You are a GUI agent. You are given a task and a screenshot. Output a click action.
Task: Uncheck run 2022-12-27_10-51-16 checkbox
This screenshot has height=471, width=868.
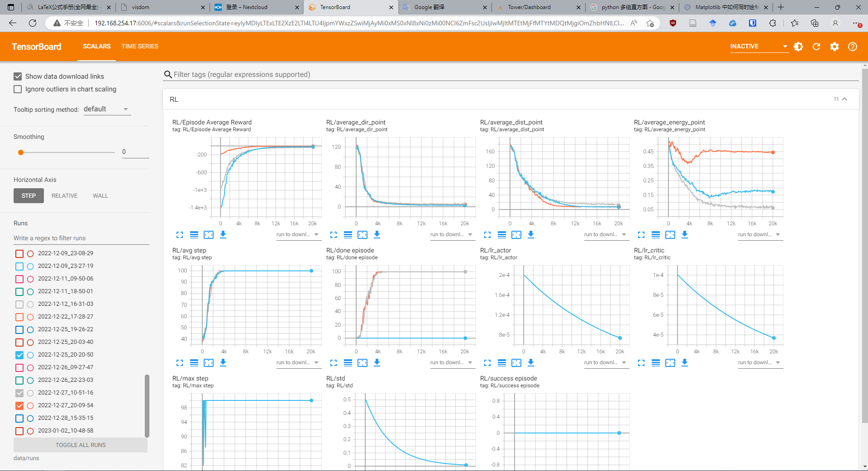pyautogui.click(x=19, y=393)
